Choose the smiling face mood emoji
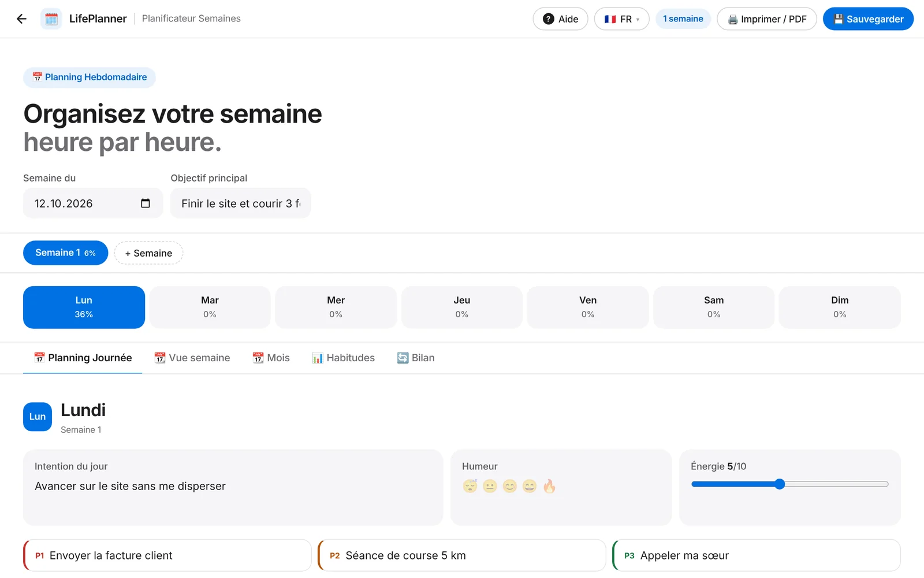 [509, 486]
